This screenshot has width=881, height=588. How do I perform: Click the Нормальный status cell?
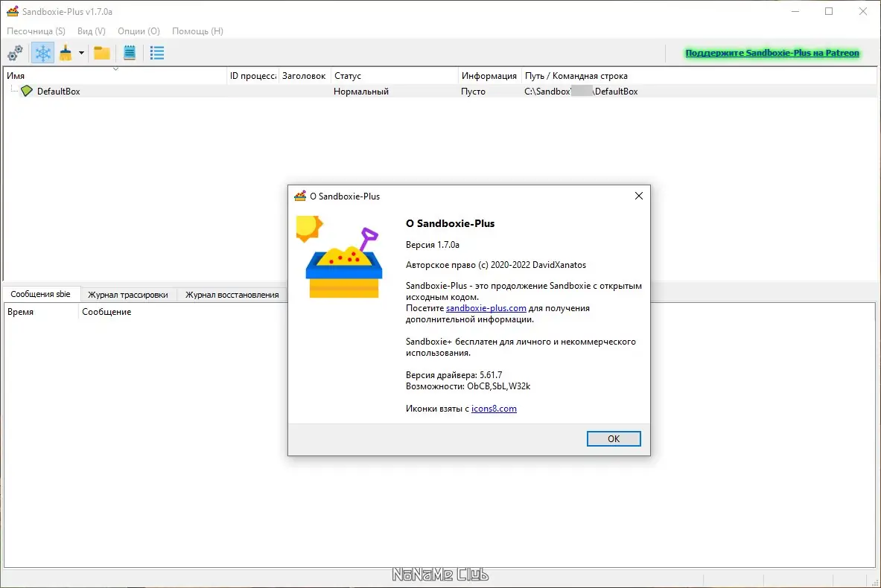[x=361, y=91]
